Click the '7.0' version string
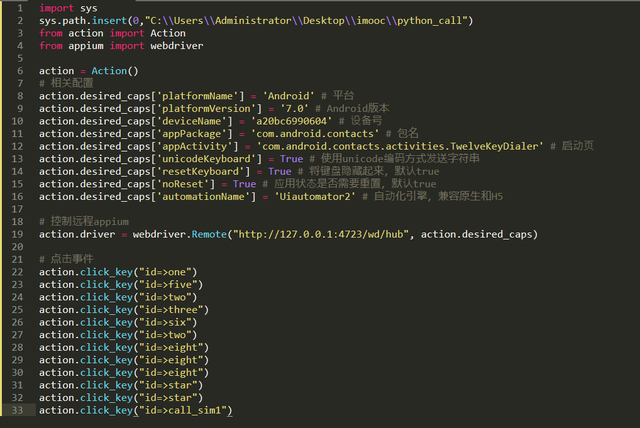The width and height of the screenshot is (640, 428). [x=294, y=109]
